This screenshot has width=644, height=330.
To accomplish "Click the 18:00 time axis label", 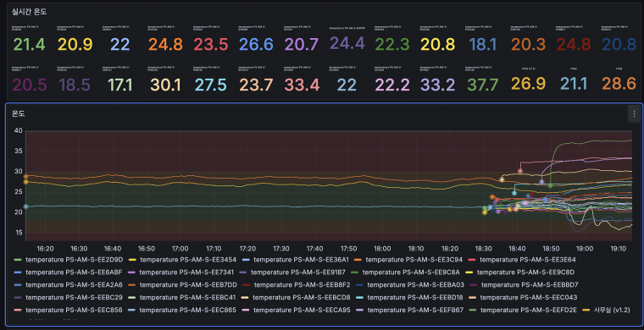I will (x=382, y=248).
